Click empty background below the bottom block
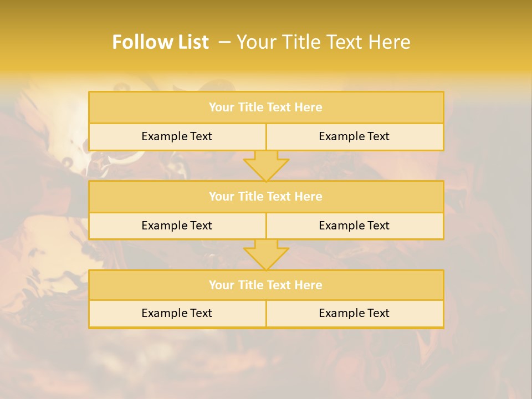532x399 pixels. (x=266, y=363)
